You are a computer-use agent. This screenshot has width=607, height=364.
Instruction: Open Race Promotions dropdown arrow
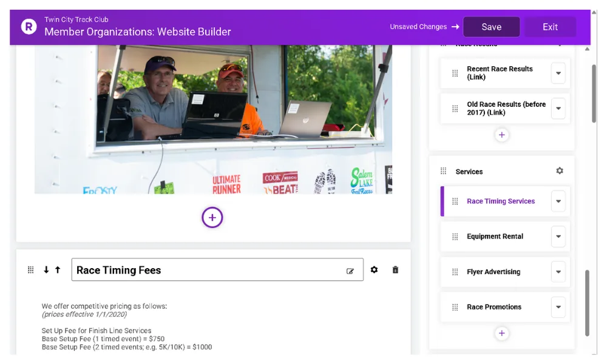[558, 307]
